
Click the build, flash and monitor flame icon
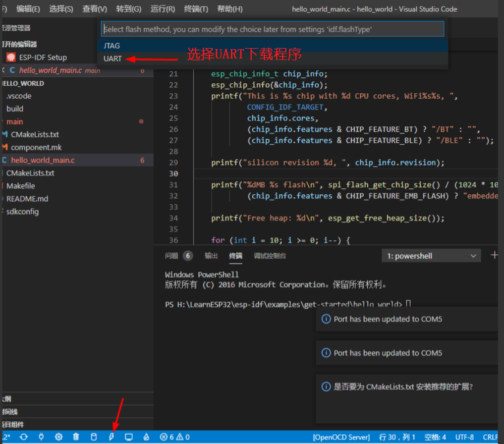(146, 437)
